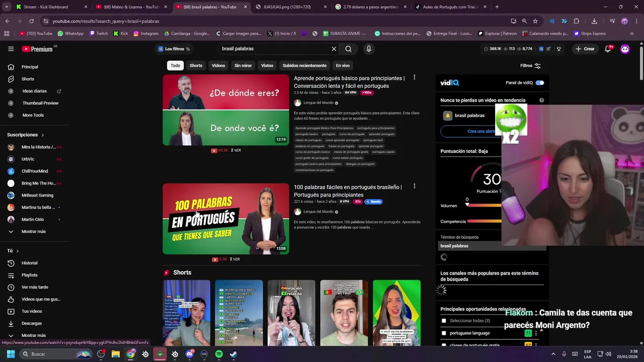Viewport: 644px width, 362px height.
Task: Open more options for portuguese language keyword
Action: click(536, 333)
